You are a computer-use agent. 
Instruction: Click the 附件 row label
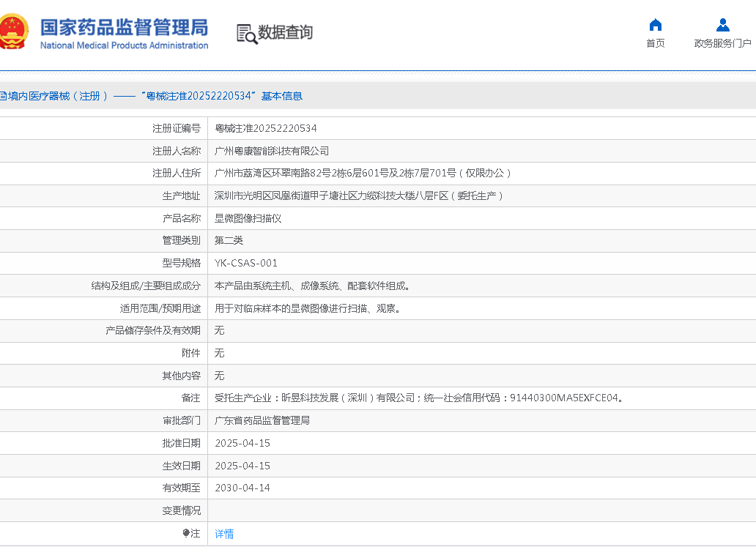pos(191,353)
